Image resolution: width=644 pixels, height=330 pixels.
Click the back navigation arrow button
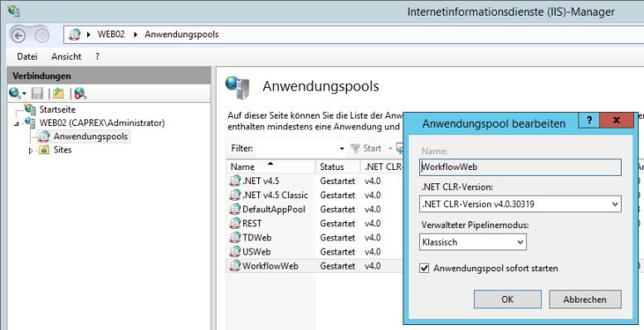18,36
